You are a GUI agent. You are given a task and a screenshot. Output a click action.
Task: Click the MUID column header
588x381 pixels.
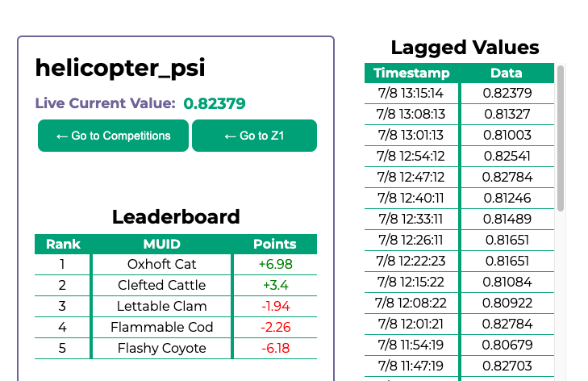(161, 244)
